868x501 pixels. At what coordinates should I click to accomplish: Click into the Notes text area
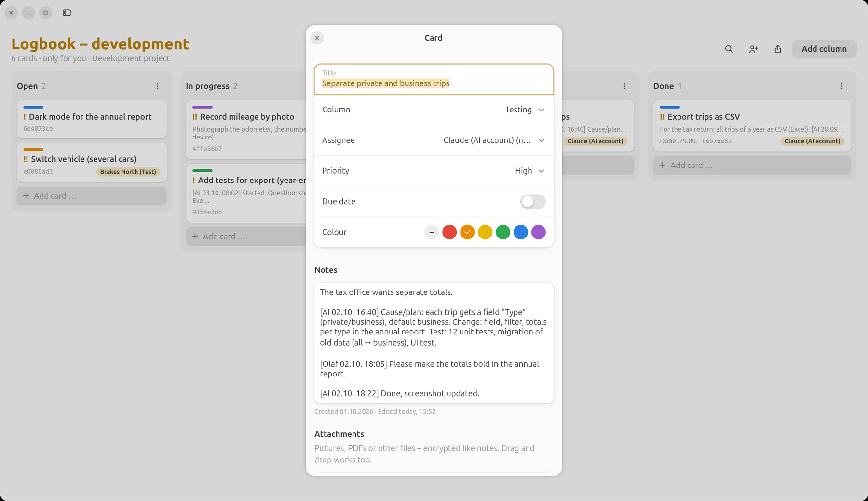click(x=434, y=343)
